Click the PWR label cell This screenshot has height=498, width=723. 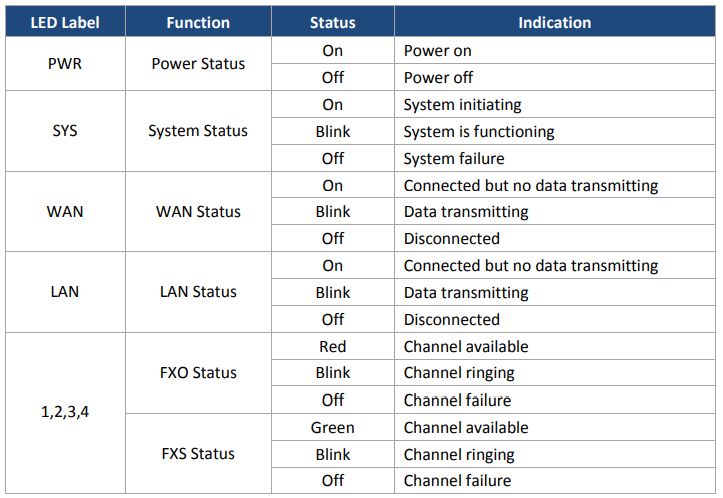click(66, 64)
